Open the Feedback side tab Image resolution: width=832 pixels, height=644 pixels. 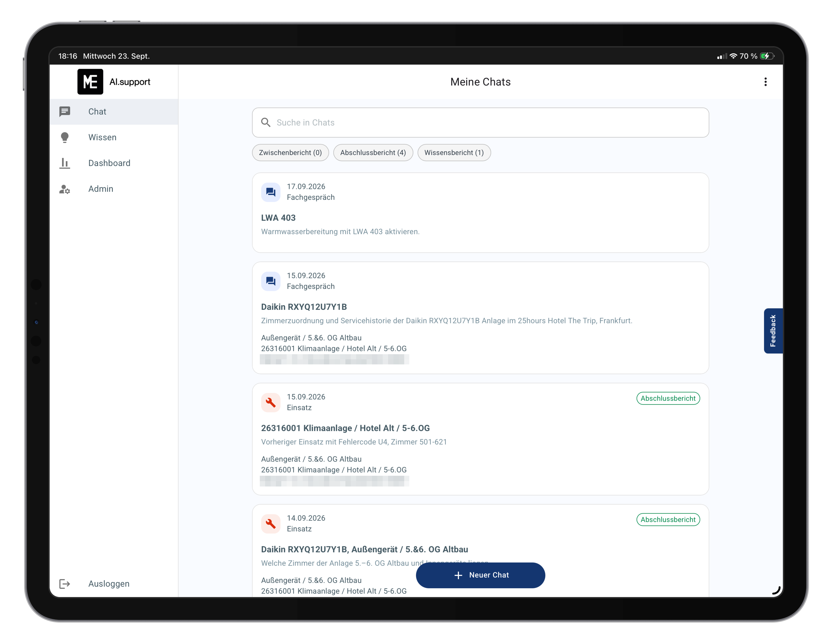773,331
